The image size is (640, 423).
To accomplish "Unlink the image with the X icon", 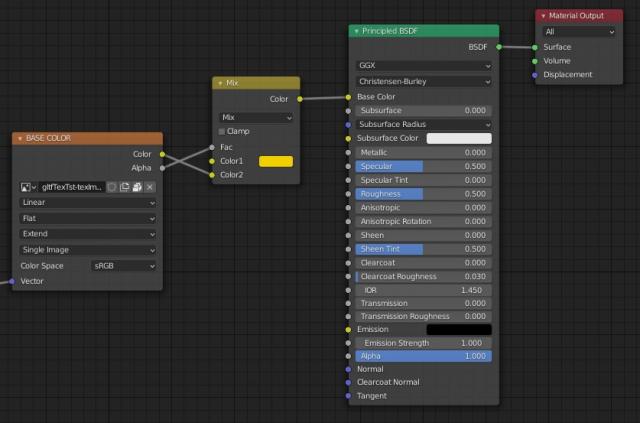I will [150, 187].
